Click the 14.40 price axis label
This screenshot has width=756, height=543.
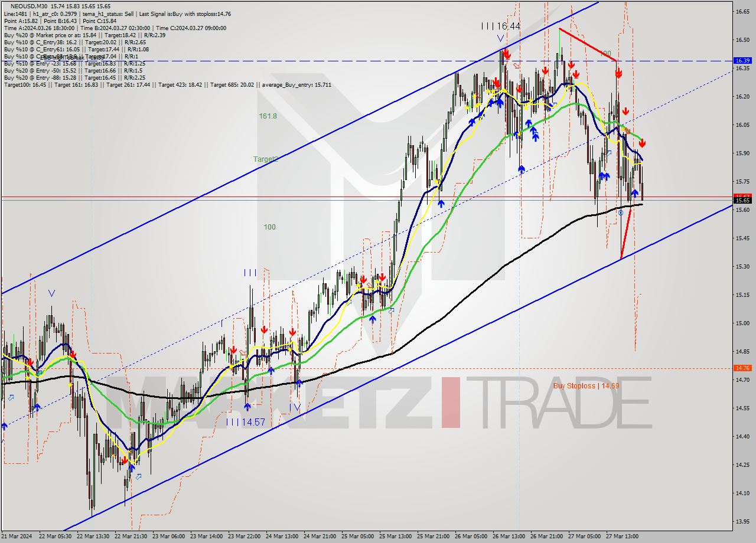(x=742, y=436)
